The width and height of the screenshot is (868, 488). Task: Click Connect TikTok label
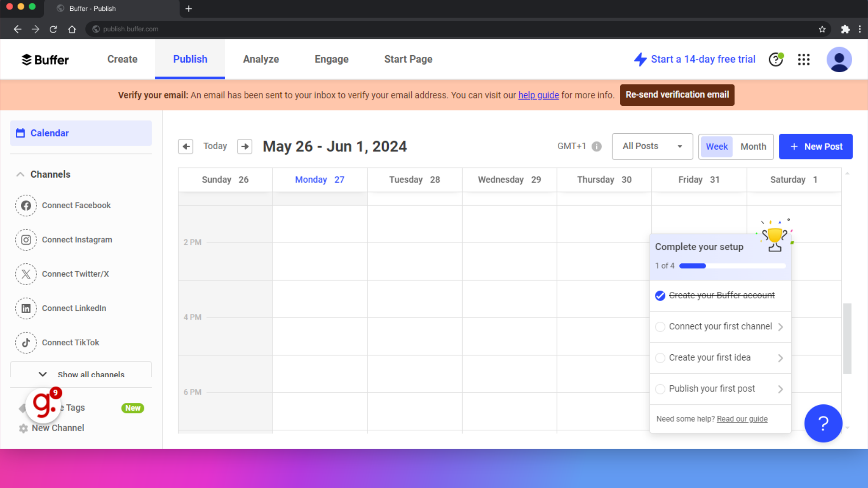pos(71,343)
